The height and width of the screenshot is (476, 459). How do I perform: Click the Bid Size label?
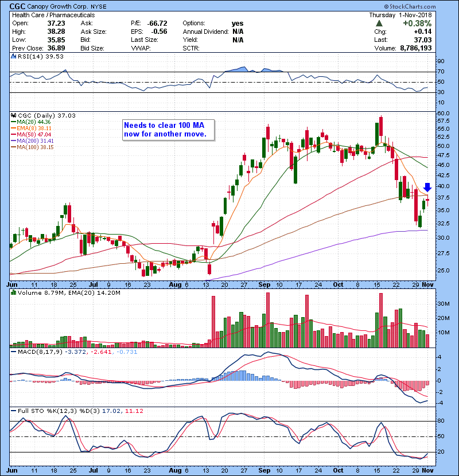(92, 48)
